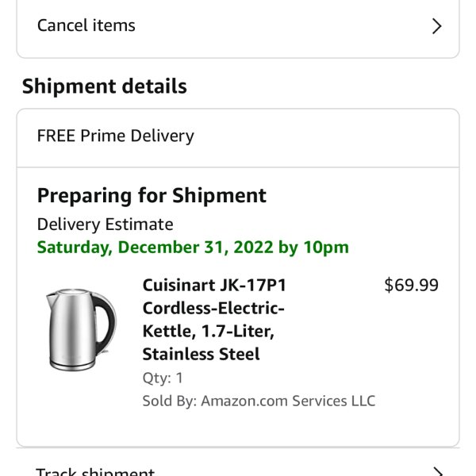Viewport: 476px width, 476px height.
Task: Tap the Cordless-Electric- line of product title
Action: click(x=213, y=309)
